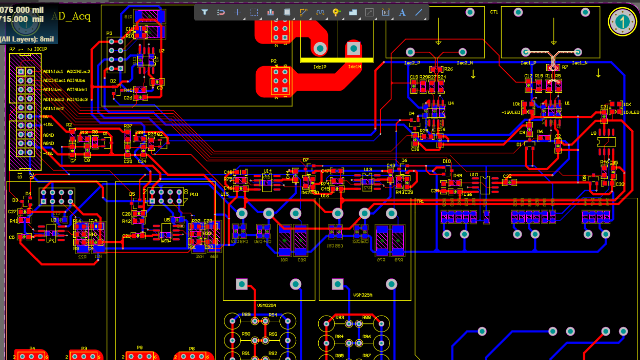Pick the Place Component tool

coord(287,12)
